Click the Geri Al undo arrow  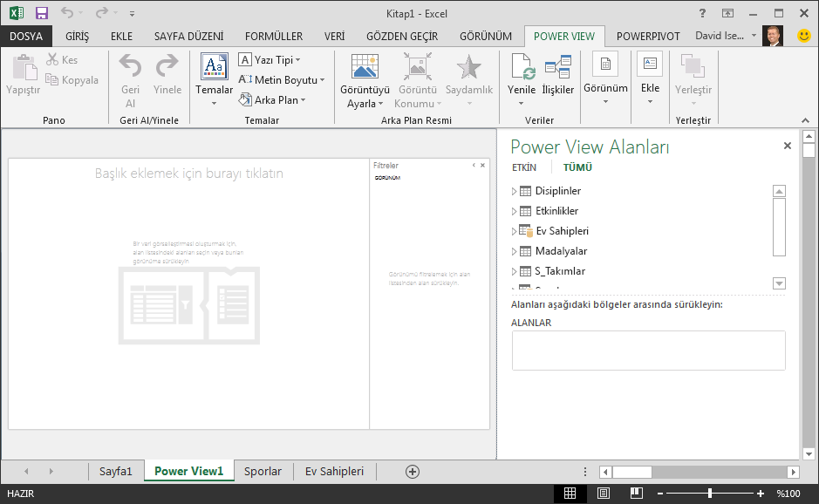[x=130, y=65]
